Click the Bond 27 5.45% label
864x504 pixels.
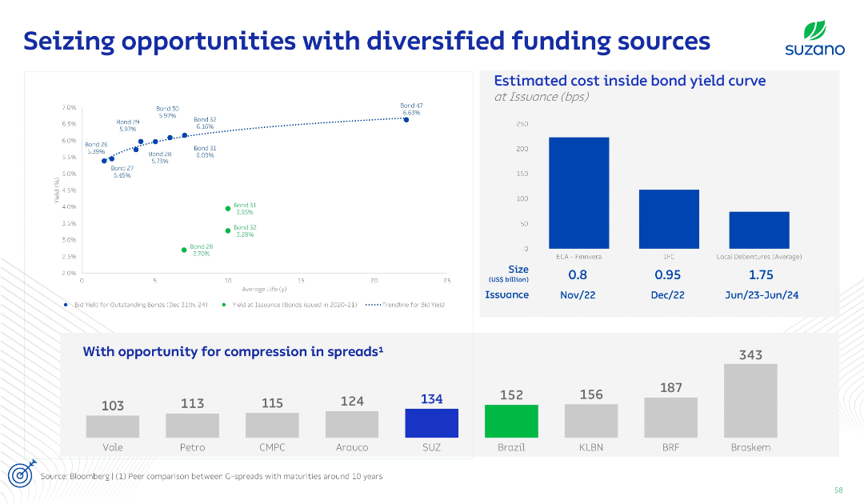tap(122, 172)
